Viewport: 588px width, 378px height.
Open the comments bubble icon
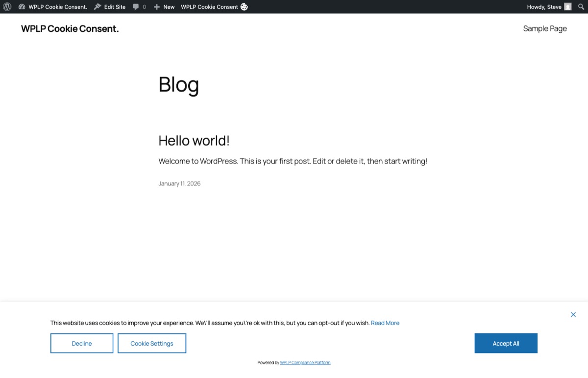pyautogui.click(x=136, y=7)
